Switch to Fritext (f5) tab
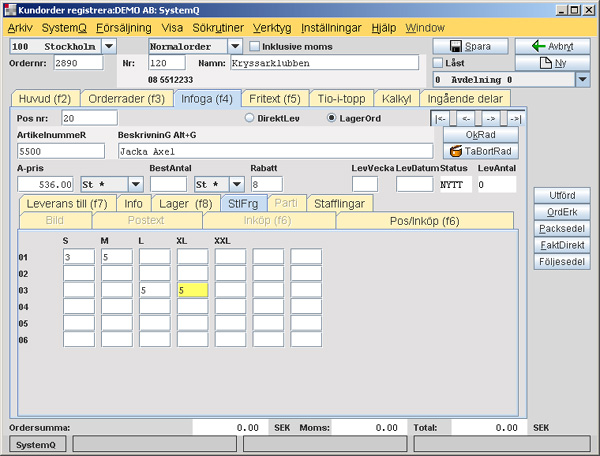The height and width of the screenshot is (456, 600). (275, 99)
